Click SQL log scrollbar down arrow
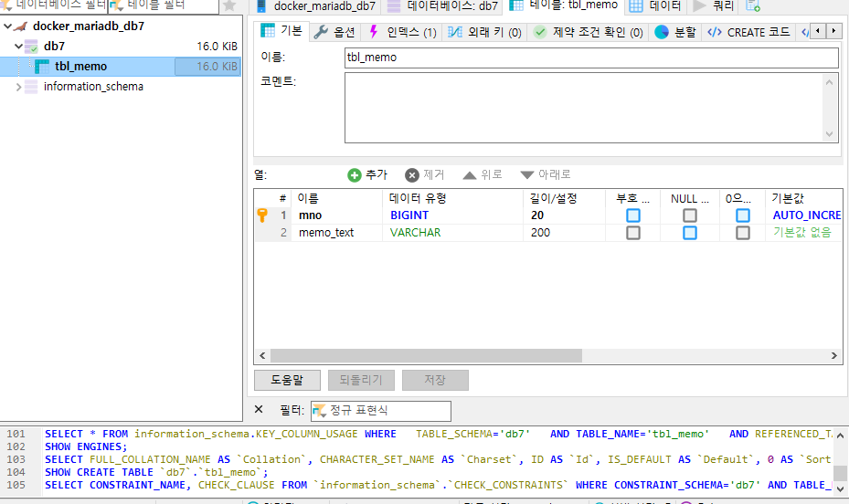The width and height of the screenshot is (849, 504). [840, 488]
